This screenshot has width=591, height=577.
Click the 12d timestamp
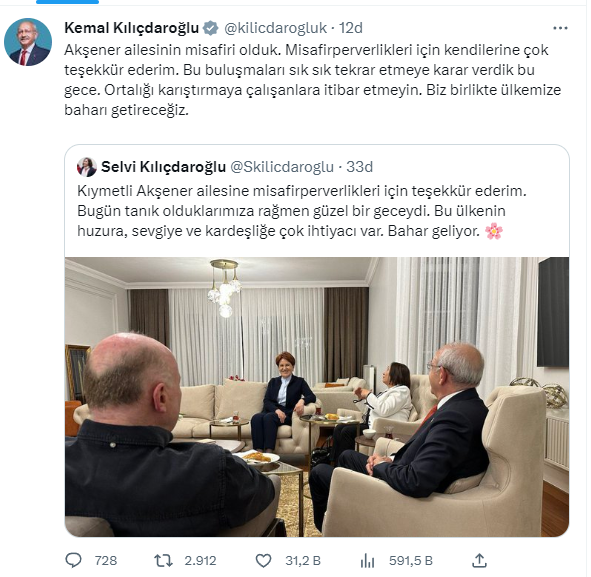(351, 28)
